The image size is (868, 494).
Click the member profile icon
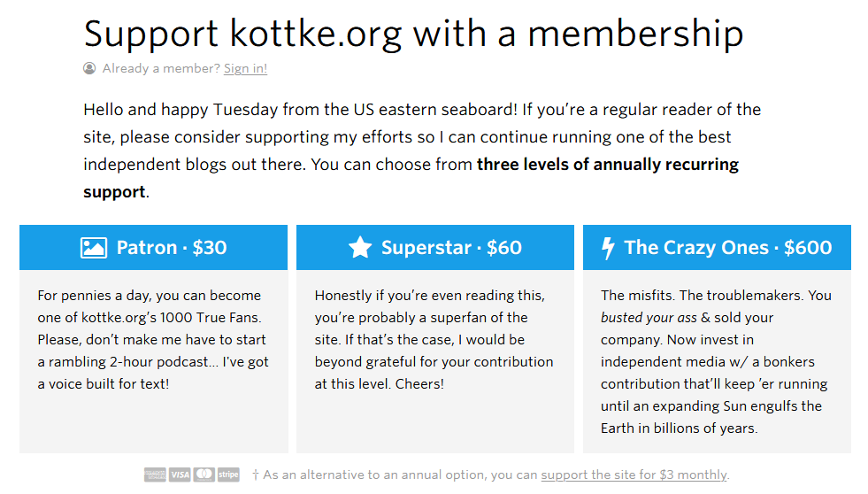[89, 68]
